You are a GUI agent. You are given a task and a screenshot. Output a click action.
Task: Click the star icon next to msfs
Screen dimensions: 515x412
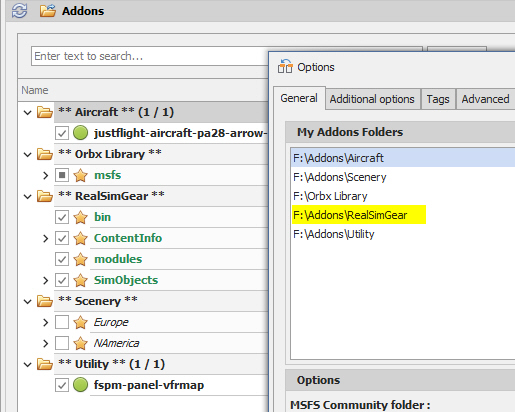point(80,175)
